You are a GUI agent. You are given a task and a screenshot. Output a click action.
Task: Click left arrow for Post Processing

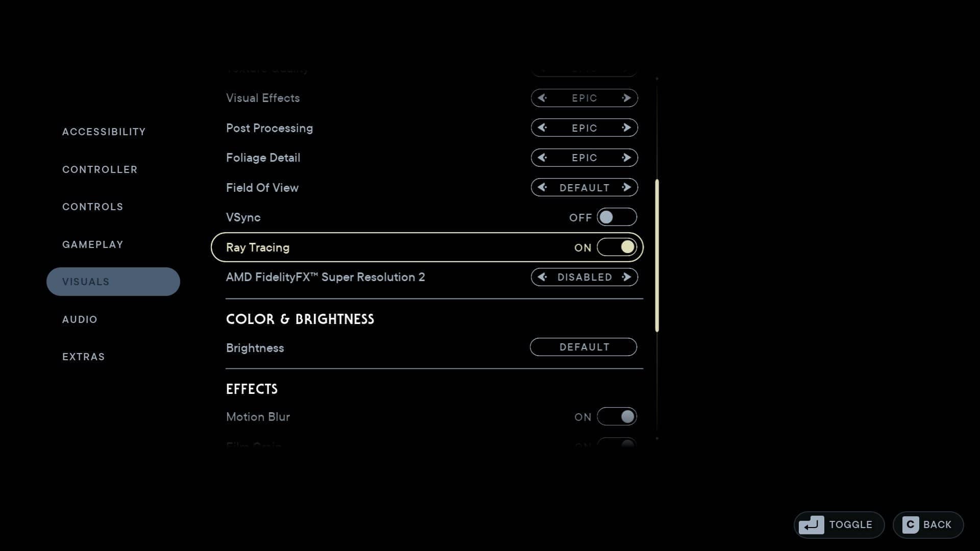point(543,128)
